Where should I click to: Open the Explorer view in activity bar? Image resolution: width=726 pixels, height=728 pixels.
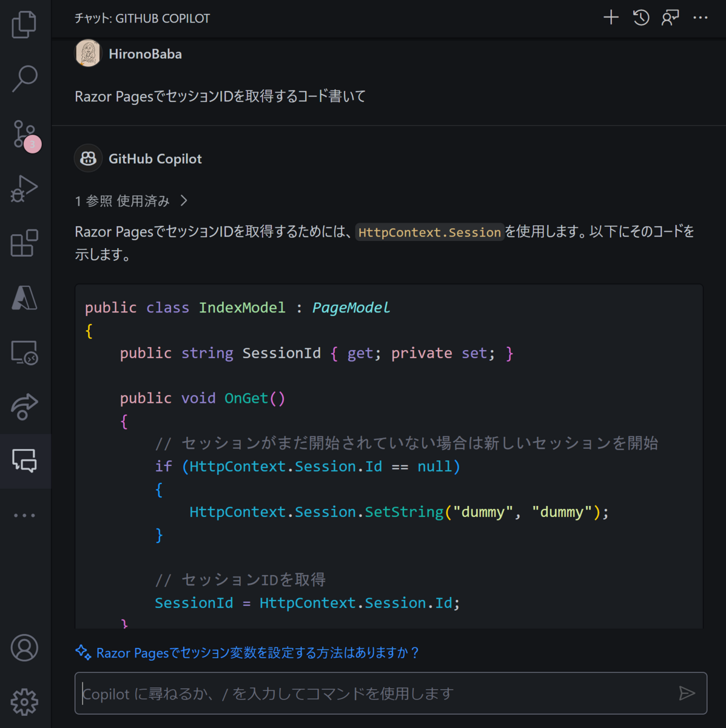(24, 24)
